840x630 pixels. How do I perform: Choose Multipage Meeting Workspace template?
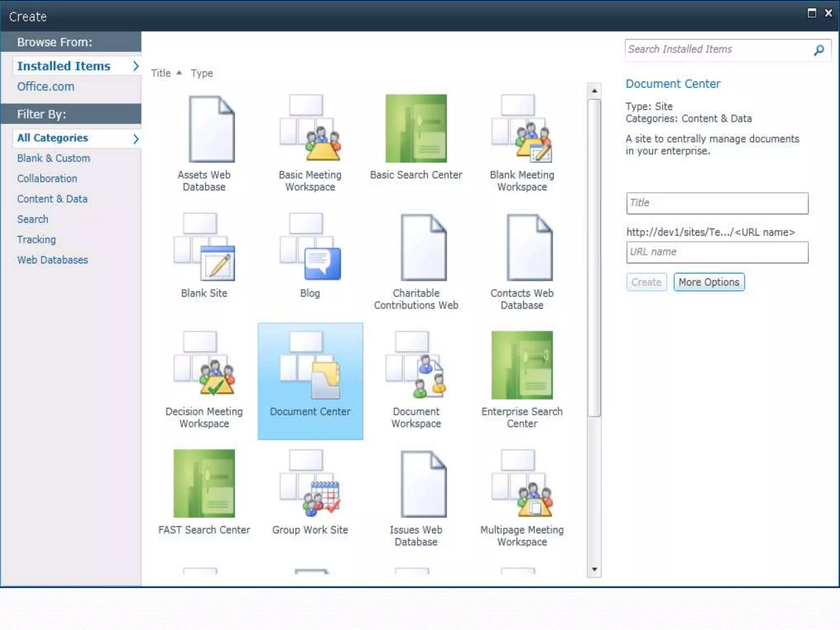522,484
